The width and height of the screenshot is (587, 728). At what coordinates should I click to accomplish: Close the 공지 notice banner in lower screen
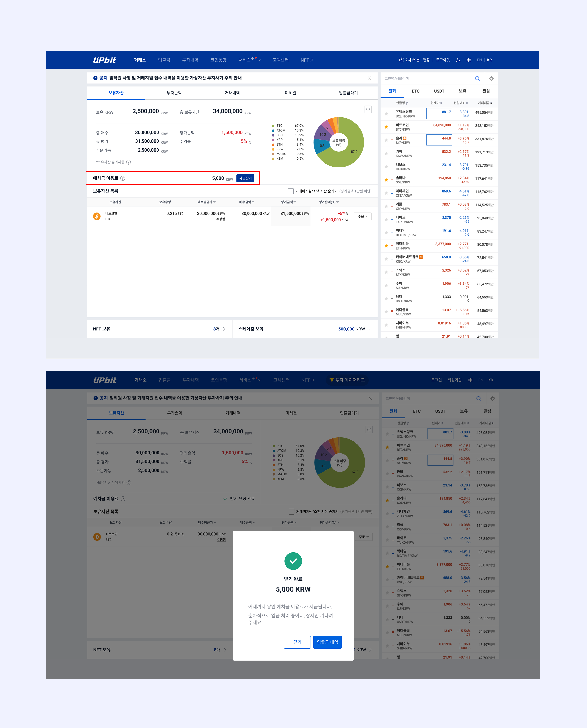click(370, 398)
